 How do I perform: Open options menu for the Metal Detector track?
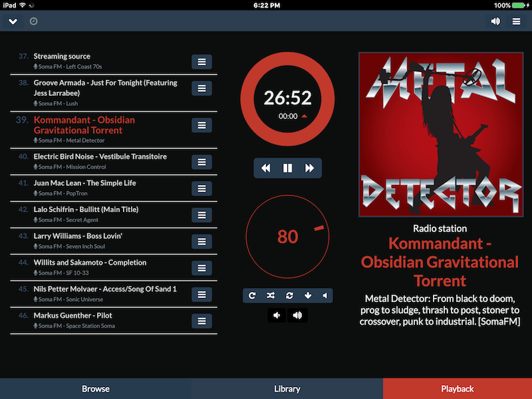point(201,125)
